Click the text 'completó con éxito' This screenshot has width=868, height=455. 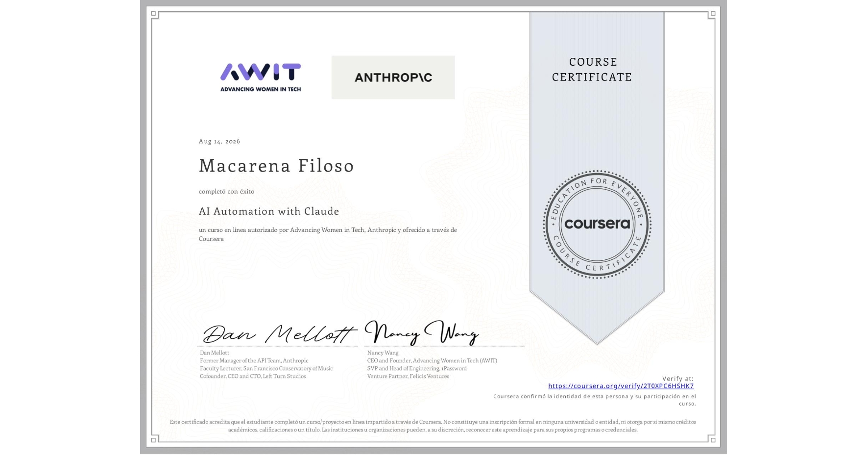click(x=226, y=191)
